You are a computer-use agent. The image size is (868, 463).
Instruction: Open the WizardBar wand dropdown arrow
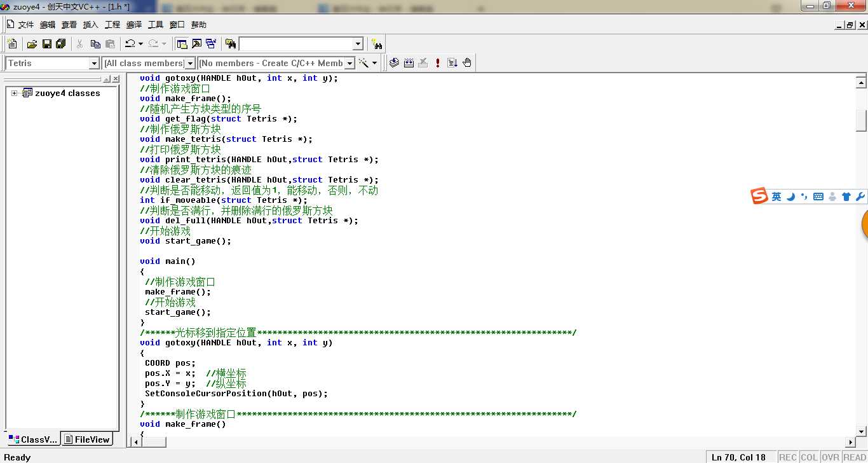[x=375, y=63]
